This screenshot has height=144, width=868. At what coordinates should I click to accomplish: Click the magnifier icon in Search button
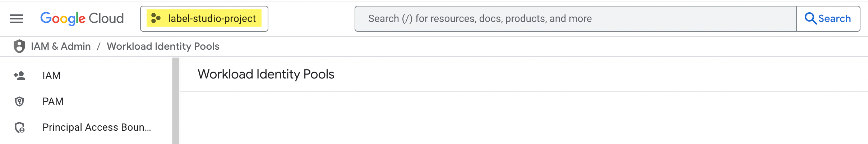(x=811, y=19)
